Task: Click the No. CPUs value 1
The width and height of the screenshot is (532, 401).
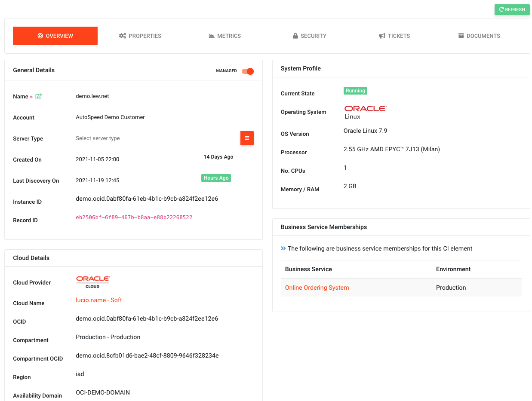Action: coord(345,168)
